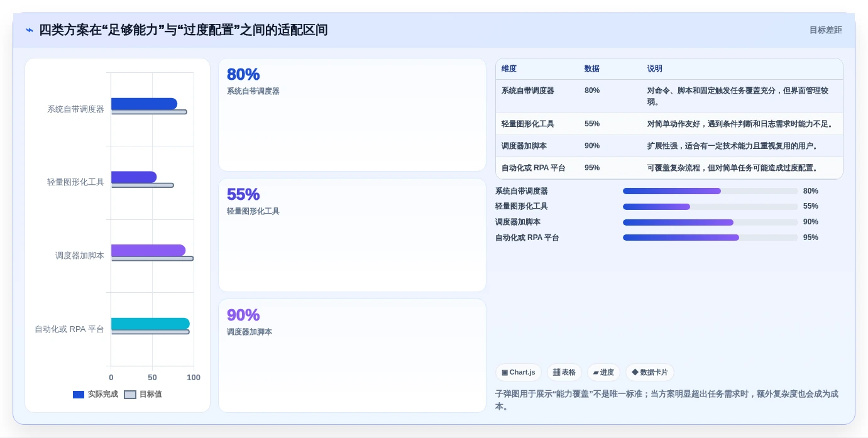Click the indigo 轻量图形化工具 chart bar
The image size is (868, 438).
134,177
